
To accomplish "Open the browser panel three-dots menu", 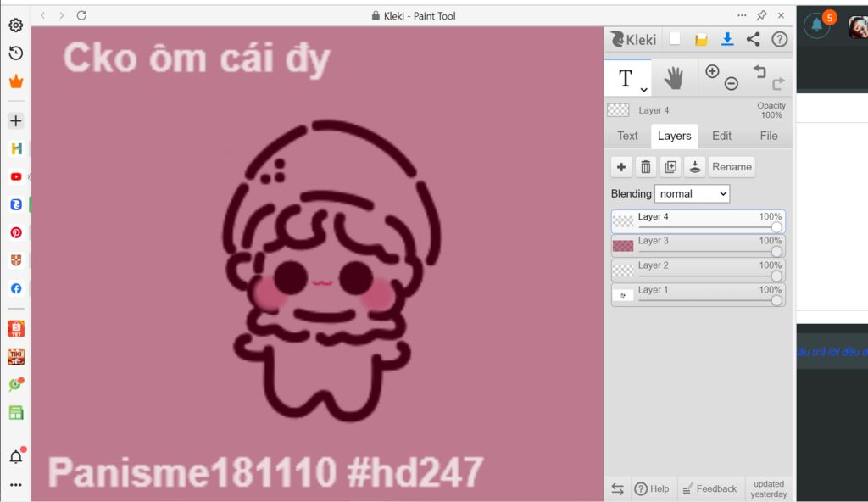I will [742, 15].
